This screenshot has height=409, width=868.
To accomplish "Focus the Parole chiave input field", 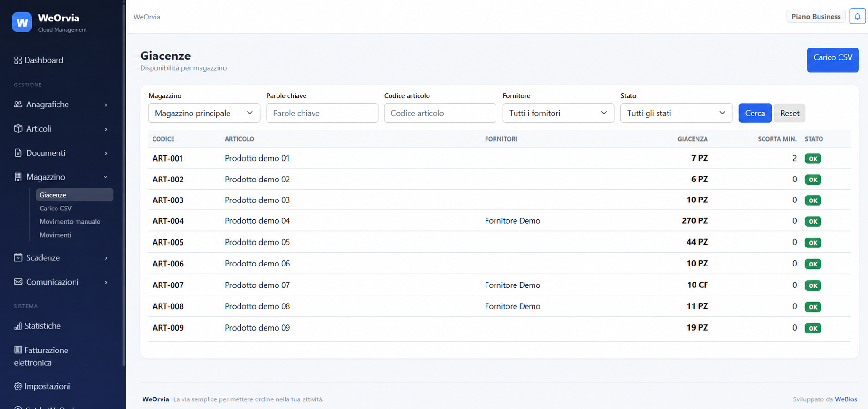I will click(322, 113).
